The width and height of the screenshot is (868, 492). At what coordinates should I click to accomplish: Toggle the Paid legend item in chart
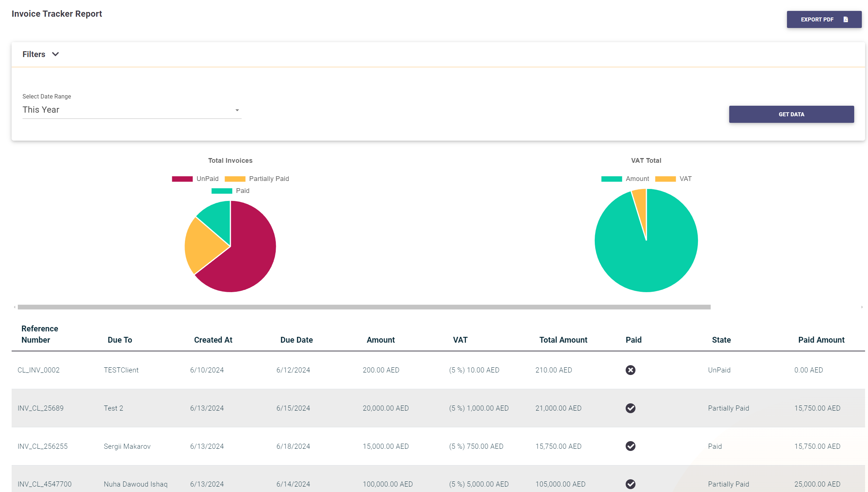click(230, 191)
